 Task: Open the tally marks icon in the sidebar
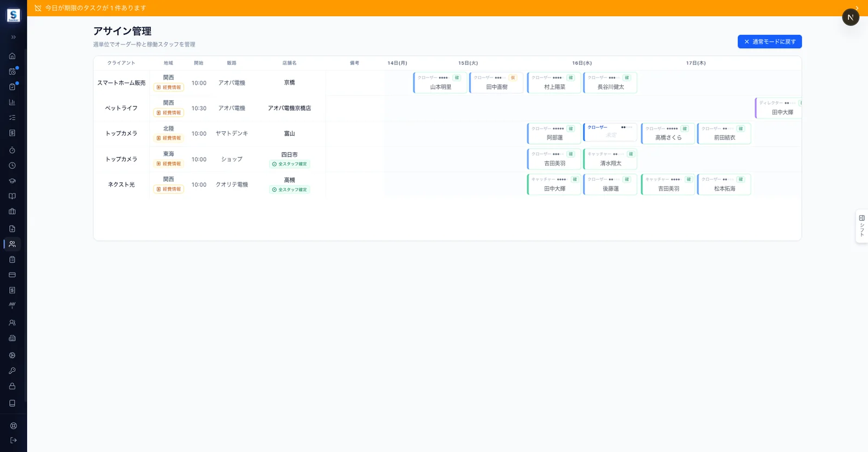pyautogui.click(x=12, y=305)
